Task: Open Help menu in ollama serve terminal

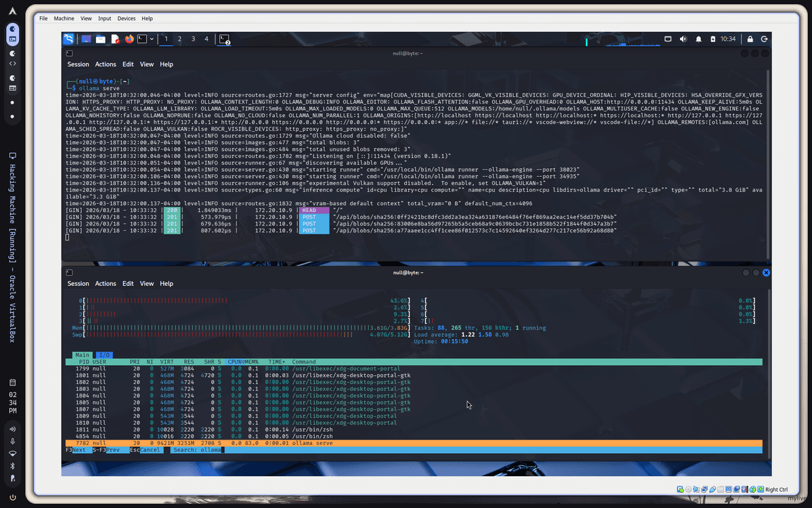Action: [x=166, y=64]
